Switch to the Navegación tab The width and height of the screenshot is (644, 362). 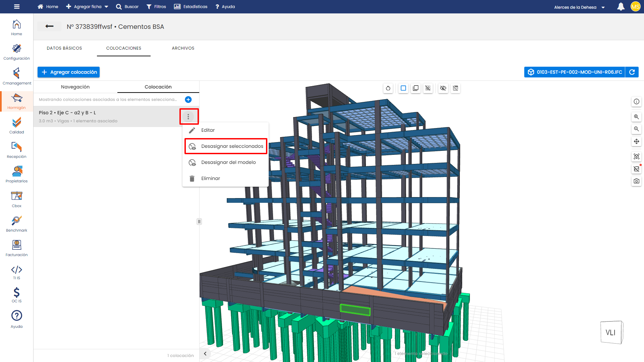coord(75,87)
